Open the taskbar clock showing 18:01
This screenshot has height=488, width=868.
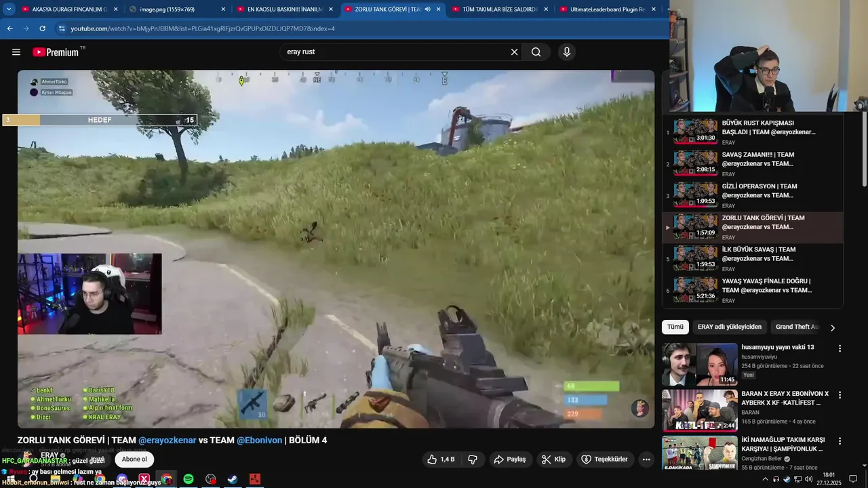coord(829,479)
